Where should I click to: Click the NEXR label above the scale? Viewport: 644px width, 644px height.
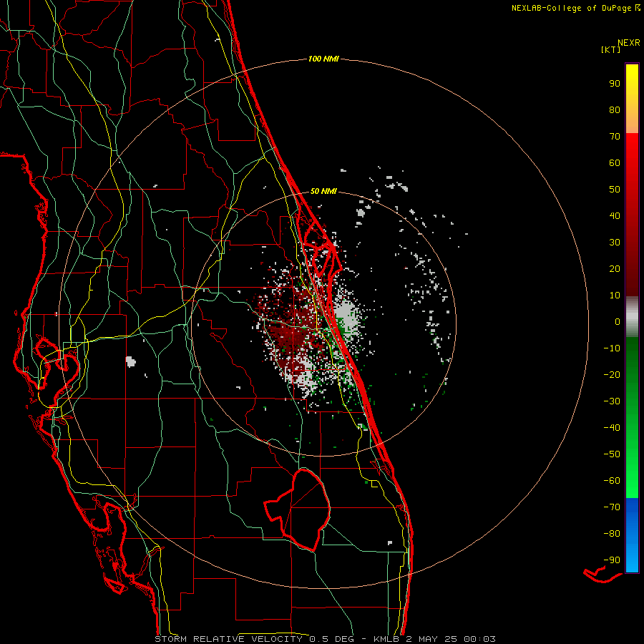pyautogui.click(x=629, y=43)
